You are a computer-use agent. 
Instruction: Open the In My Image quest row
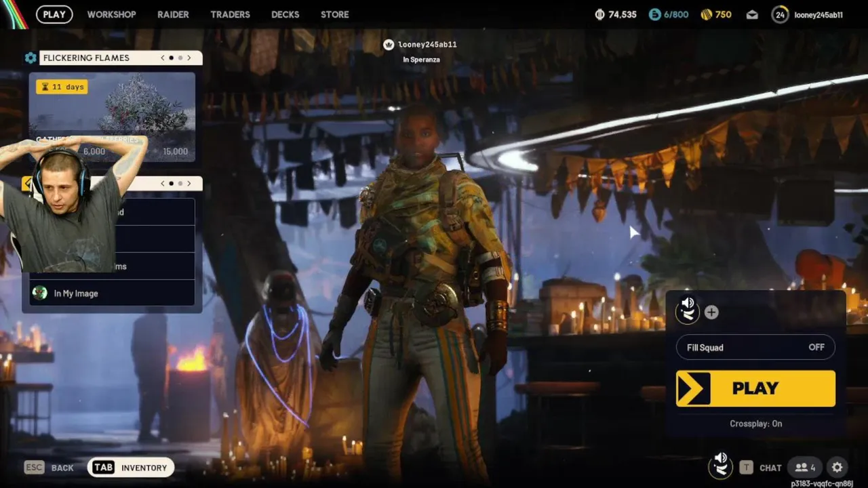[x=112, y=293]
